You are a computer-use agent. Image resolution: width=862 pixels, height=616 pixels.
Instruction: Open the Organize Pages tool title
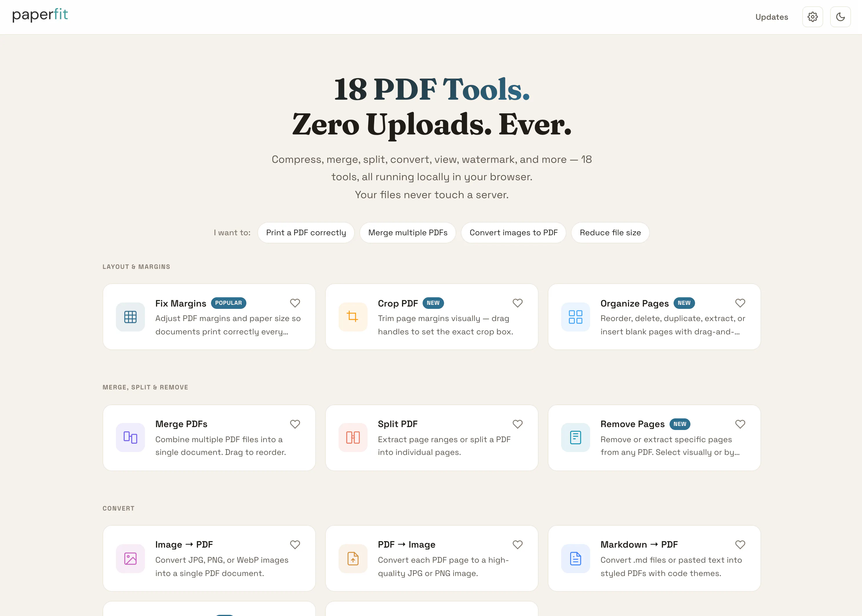pos(634,303)
